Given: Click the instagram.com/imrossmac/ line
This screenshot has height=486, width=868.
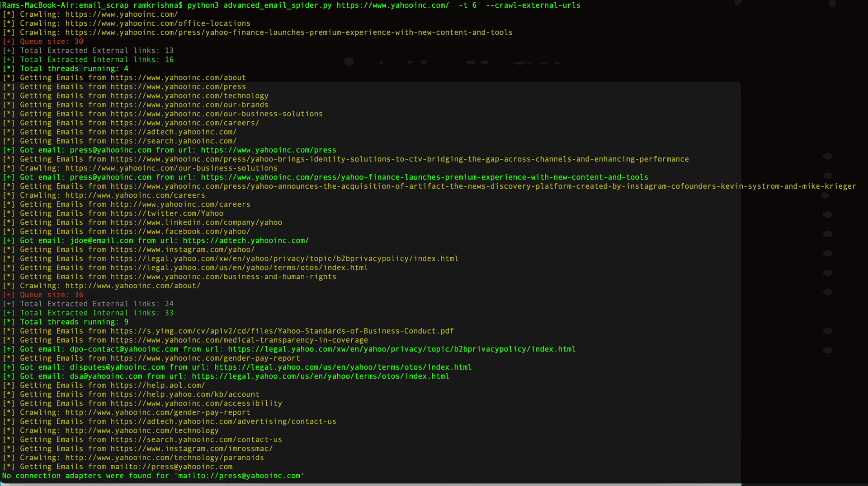Looking at the screenshot, I should point(138,449).
